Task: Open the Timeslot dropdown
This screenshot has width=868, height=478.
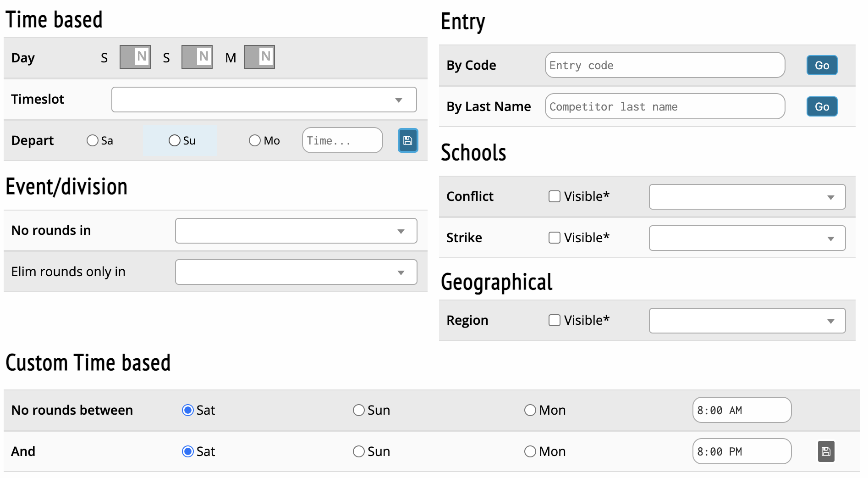Action: click(x=264, y=100)
